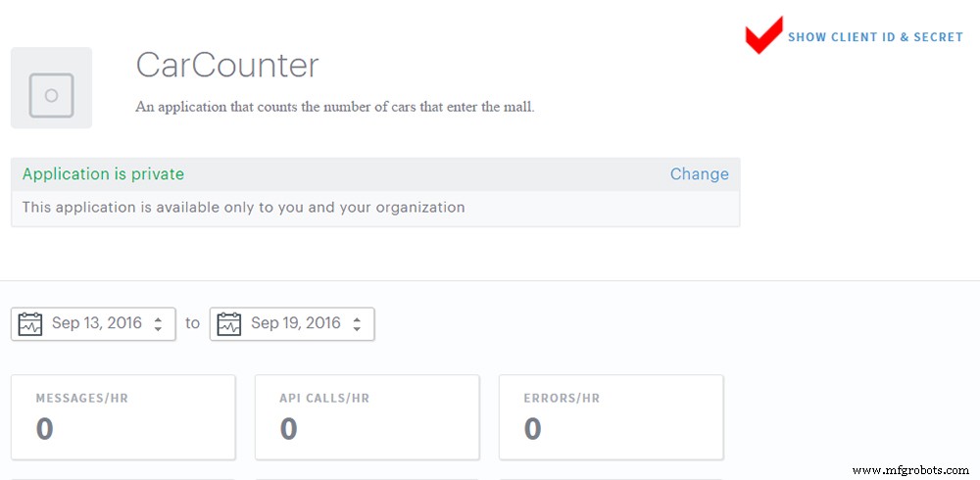Click the 'to' label between date fields
This screenshot has height=480, width=980.
click(x=192, y=323)
